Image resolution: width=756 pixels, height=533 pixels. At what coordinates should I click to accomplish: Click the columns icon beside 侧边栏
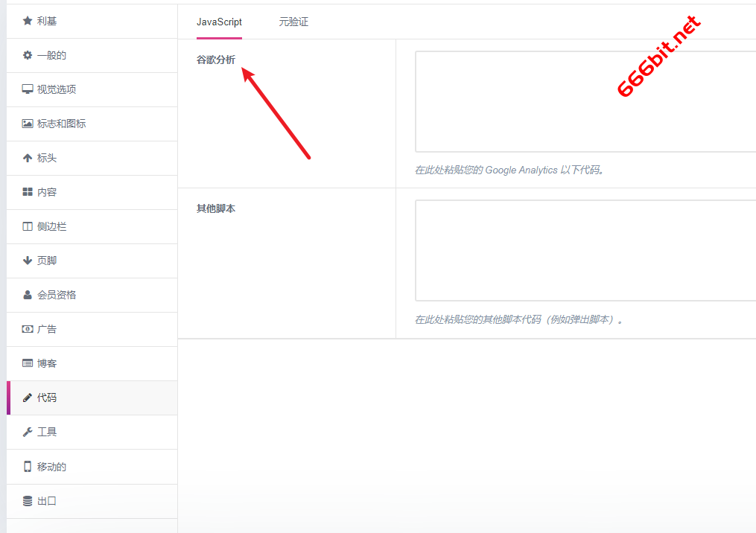tap(28, 226)
